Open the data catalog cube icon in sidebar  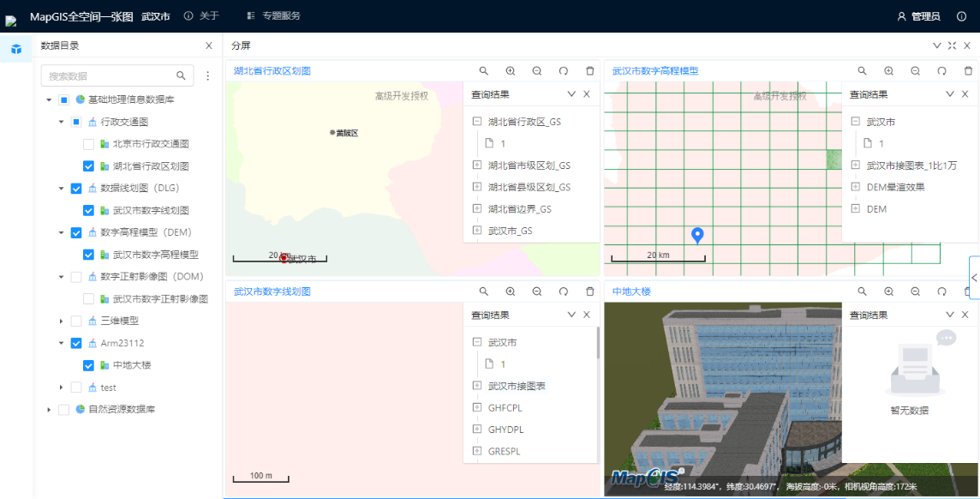(x=16, y=49)
